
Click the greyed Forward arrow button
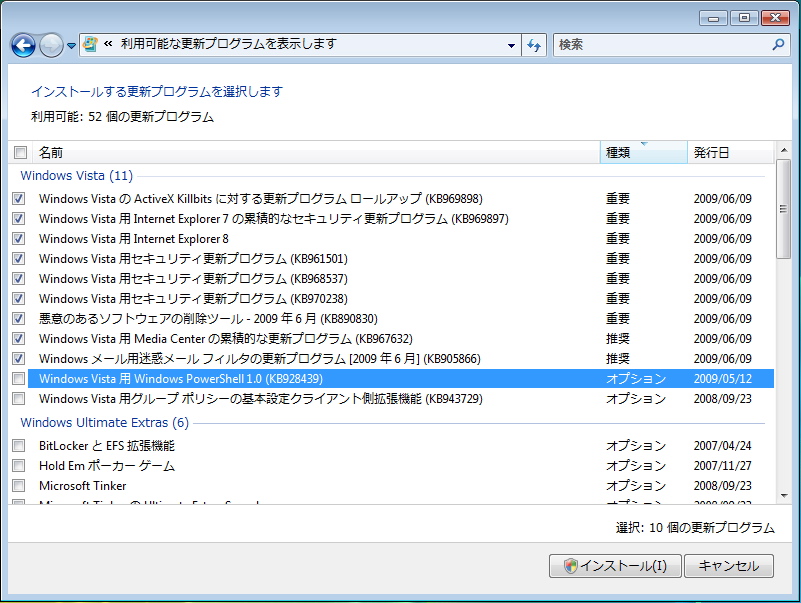(51, 45)
